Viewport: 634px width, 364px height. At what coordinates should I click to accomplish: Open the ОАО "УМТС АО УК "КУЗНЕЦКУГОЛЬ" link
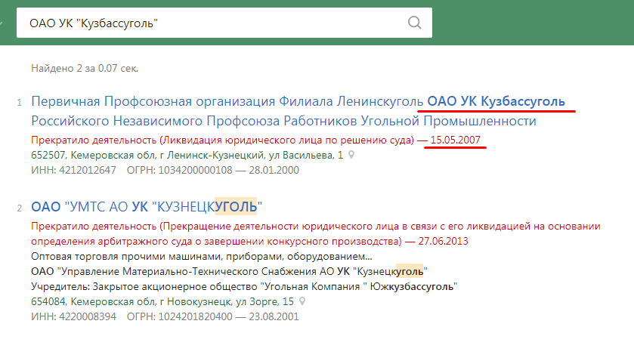coord(147,207)
